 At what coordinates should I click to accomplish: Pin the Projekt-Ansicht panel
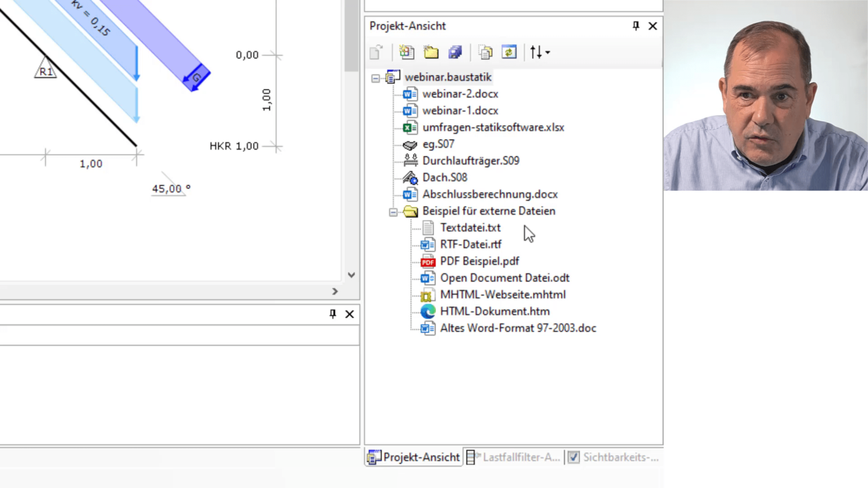coord(636,26)
